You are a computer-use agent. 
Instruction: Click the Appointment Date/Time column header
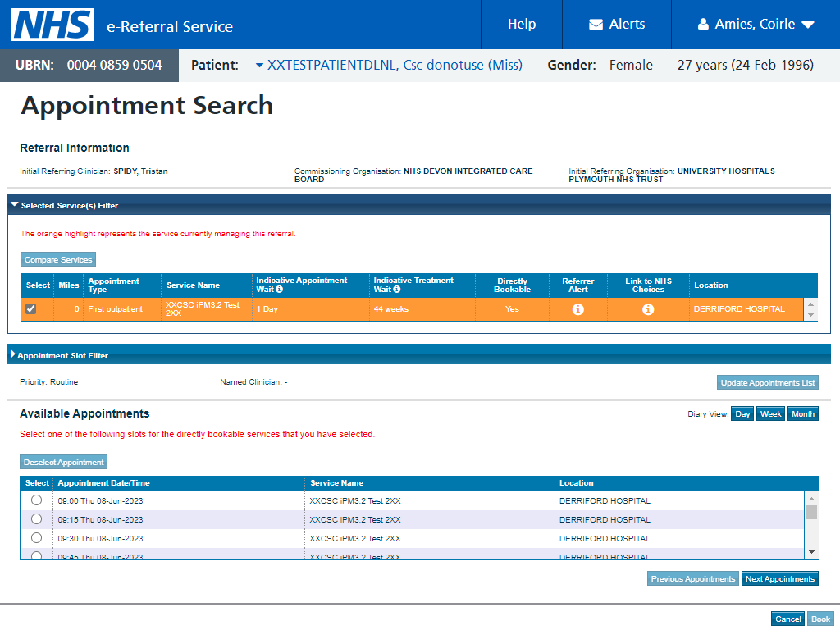click(103, 482)
